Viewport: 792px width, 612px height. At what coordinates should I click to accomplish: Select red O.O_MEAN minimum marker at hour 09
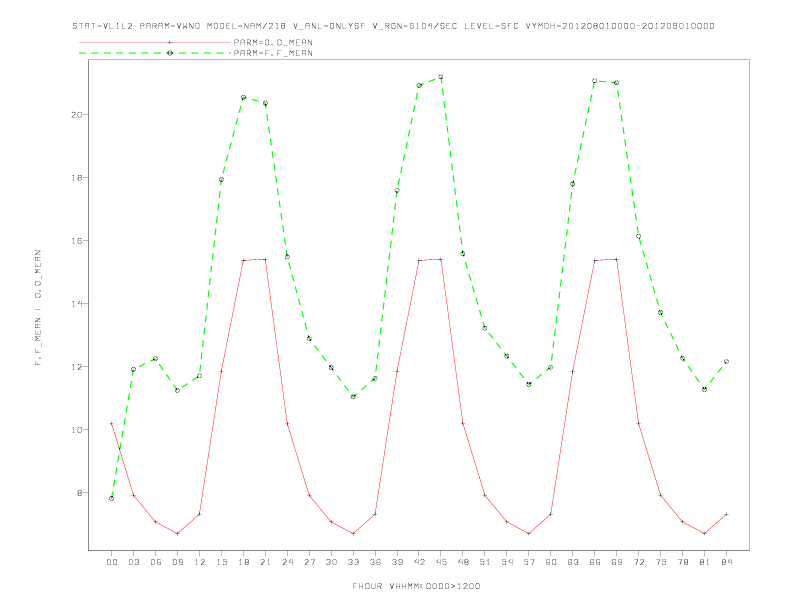177,533
